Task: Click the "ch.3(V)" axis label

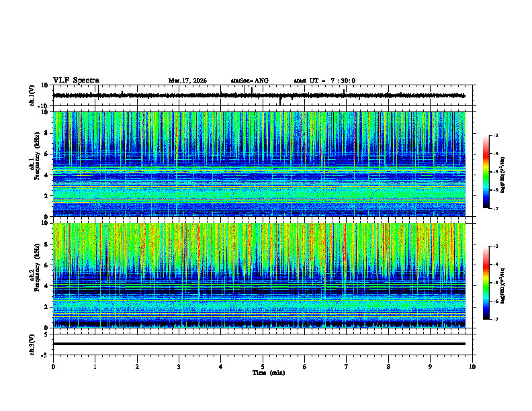Action: [x=32, y=345]
